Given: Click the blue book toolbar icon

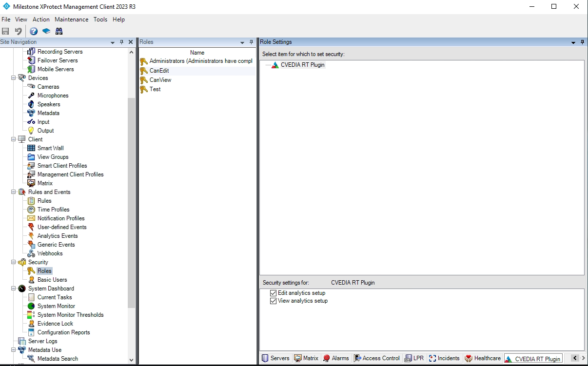Looking at the screenshot, I should (x=46, y=31).
